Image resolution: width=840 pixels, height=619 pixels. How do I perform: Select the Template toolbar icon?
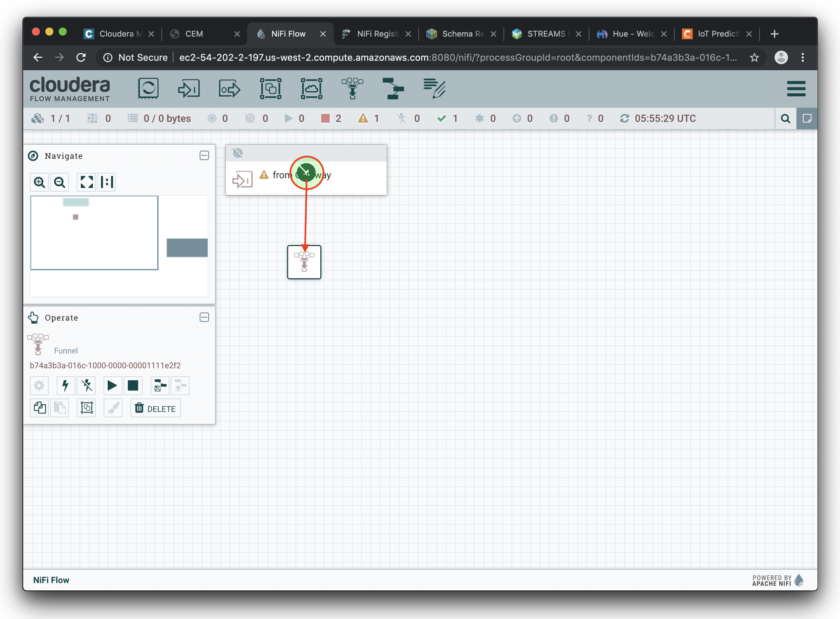pos(393,88)
